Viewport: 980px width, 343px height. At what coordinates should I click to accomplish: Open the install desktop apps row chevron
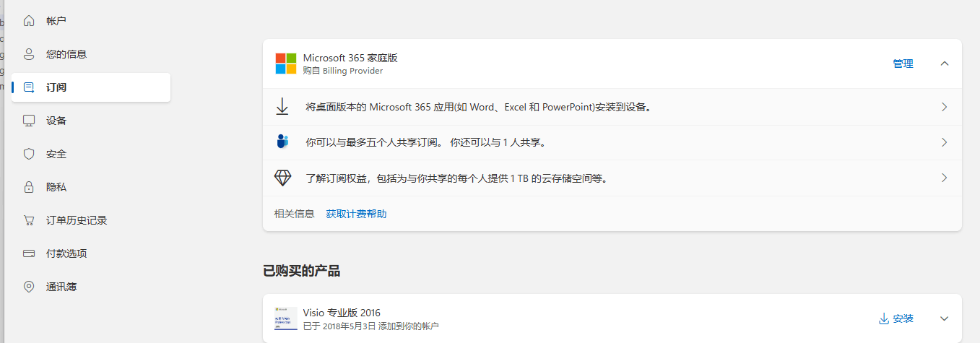click(945, 107)
